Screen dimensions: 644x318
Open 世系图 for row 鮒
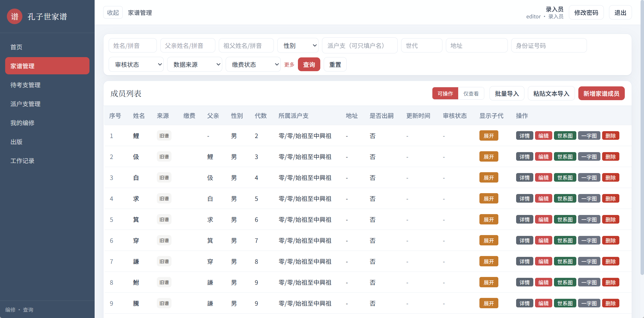point(565,282)
